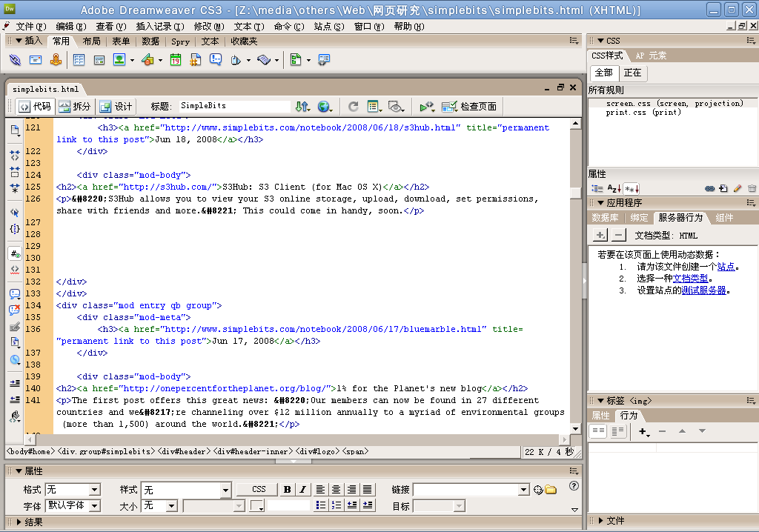Open the text color swatch picker

click(x=257, y=506)
